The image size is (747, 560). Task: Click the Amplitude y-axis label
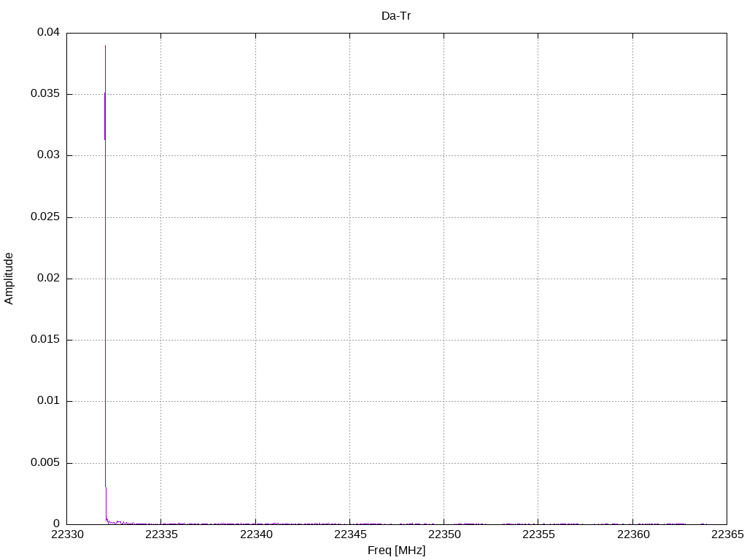pyautogui.click(x=9, y=279)
